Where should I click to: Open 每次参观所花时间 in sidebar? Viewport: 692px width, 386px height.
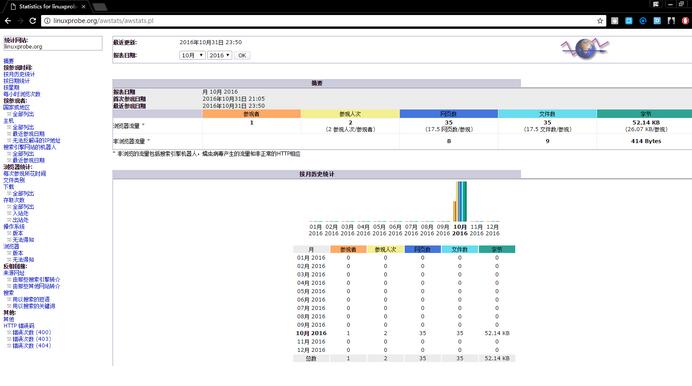[24, 173]
